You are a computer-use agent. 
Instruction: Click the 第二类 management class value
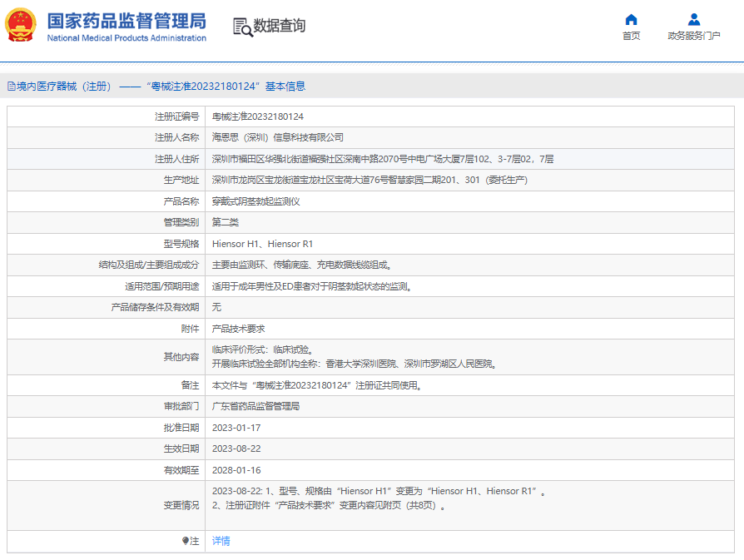[x=225, y=222]
